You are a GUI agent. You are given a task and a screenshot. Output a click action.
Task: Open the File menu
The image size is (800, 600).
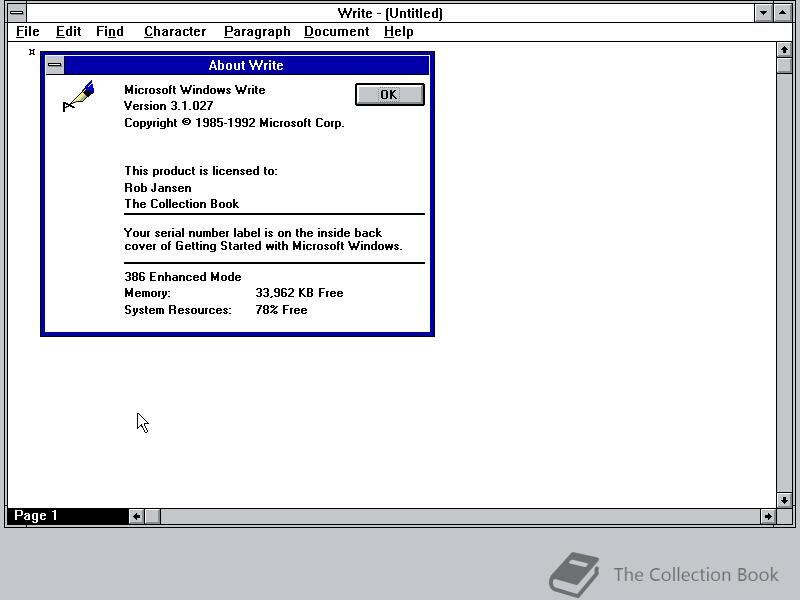click(28, 32)
